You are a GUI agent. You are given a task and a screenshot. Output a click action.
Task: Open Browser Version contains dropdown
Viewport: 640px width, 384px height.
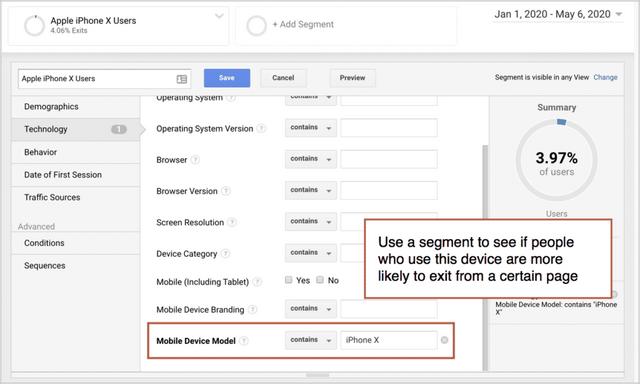click(311, 190)
